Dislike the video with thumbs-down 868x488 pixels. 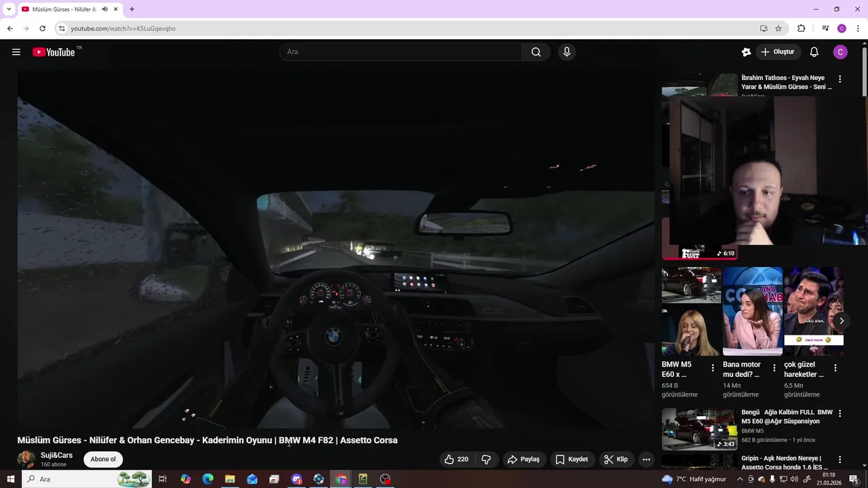[x=486, y=460]
